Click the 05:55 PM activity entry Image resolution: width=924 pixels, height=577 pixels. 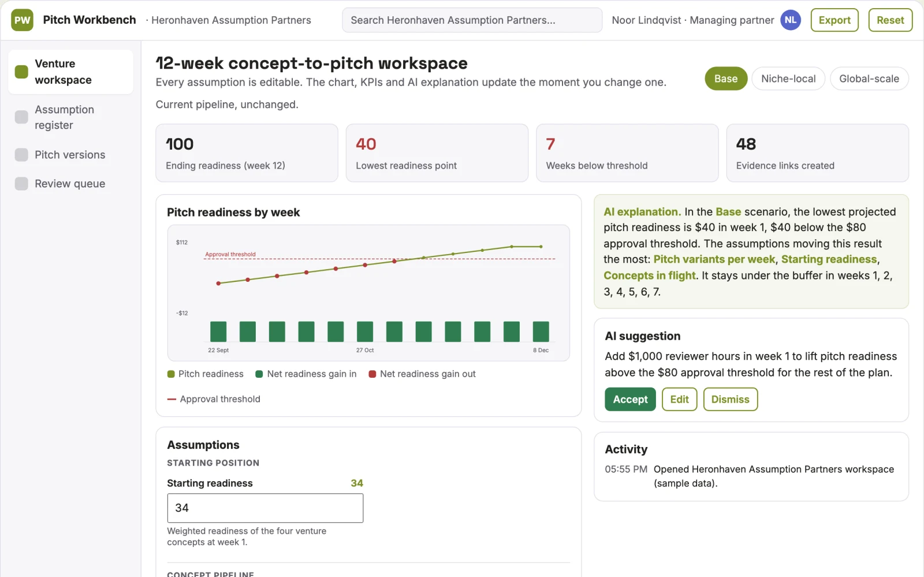pos(750,477)
